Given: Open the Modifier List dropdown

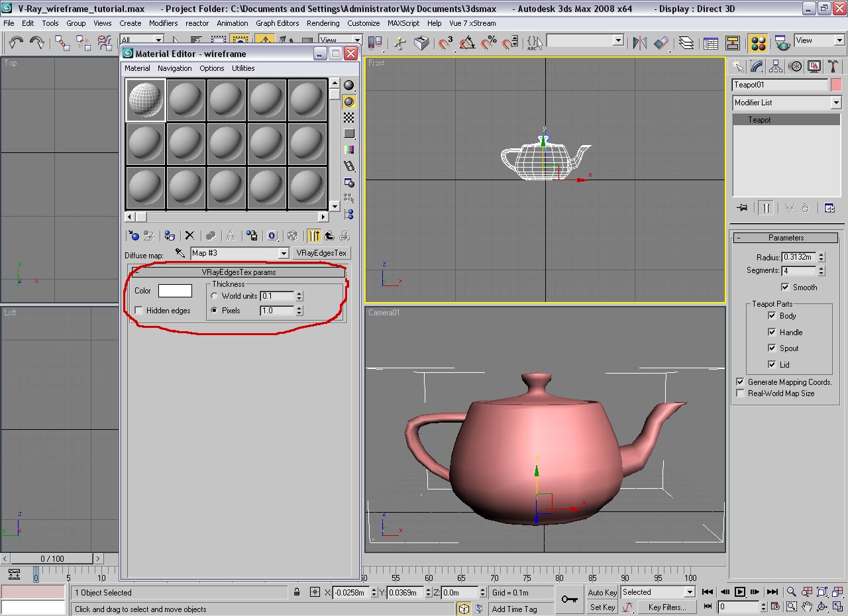Looking at the screenshot, I should click(836, 103).
